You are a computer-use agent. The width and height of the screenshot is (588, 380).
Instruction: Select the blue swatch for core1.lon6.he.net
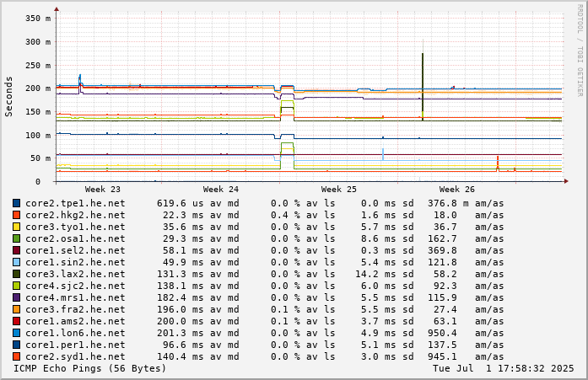[17, 333]
